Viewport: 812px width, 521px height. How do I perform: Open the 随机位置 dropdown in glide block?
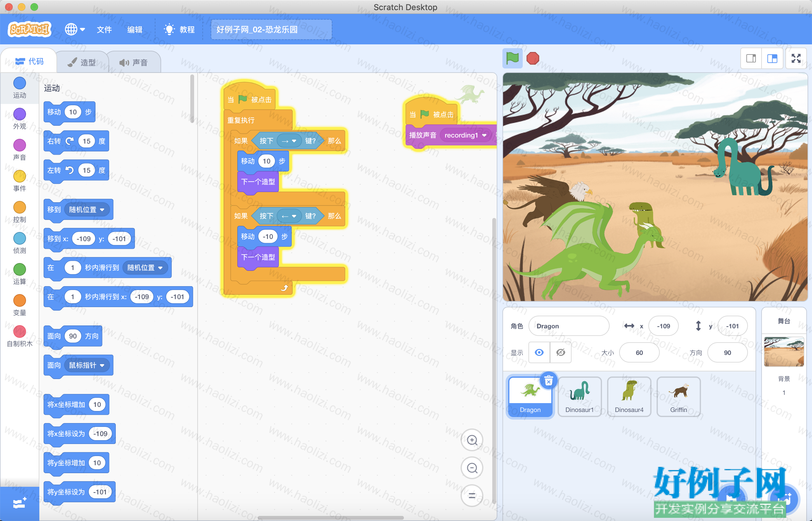click(145, 267)
